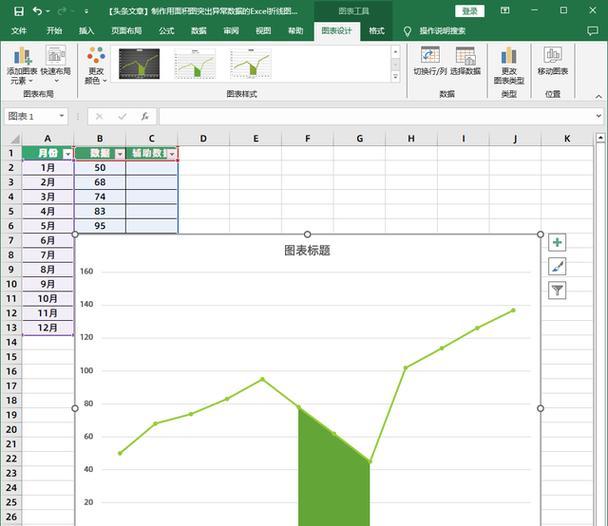Click the 登录 sign-in button
Image resolution: width=608 pixels, height=526 pixels.
pos(470,11)
